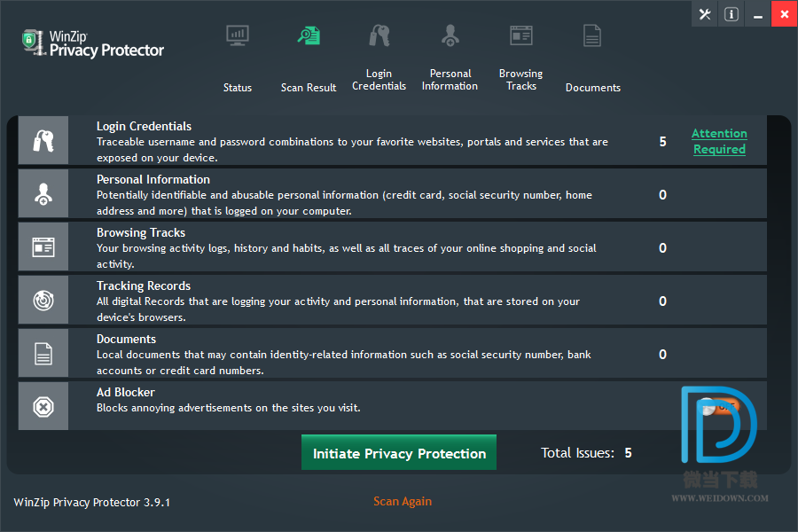The image size is (798, 532).
Task: Click the Tracking Records radar icon
Action: [x=43, y=301]
